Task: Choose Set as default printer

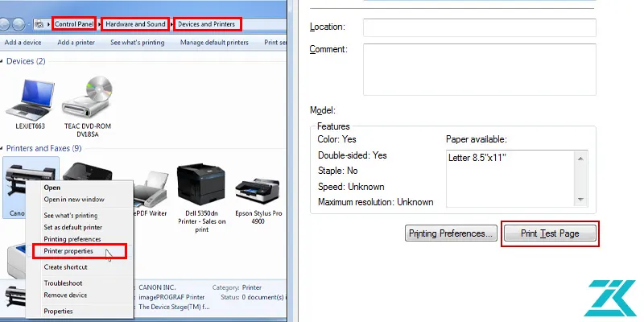Action: coord(73,228)
